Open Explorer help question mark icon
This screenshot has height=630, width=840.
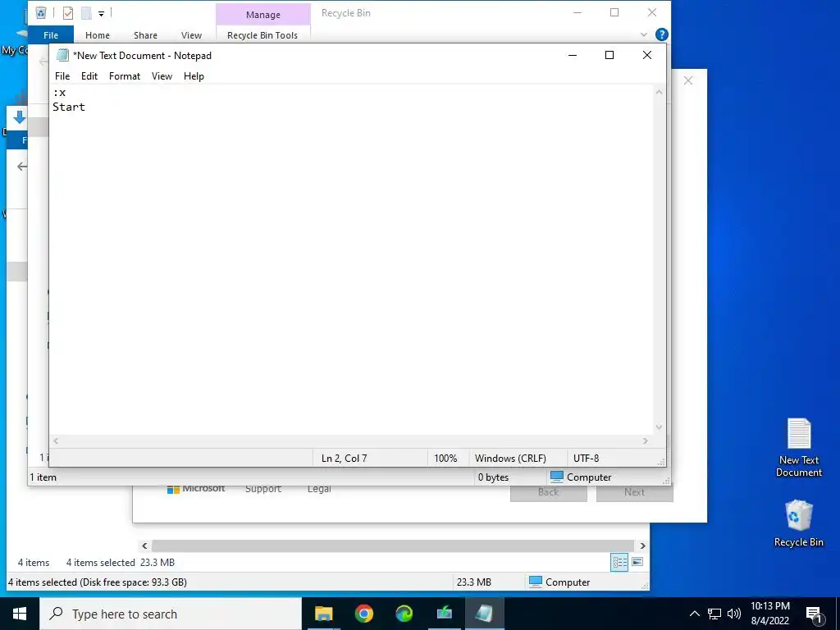tap(662, 34)
